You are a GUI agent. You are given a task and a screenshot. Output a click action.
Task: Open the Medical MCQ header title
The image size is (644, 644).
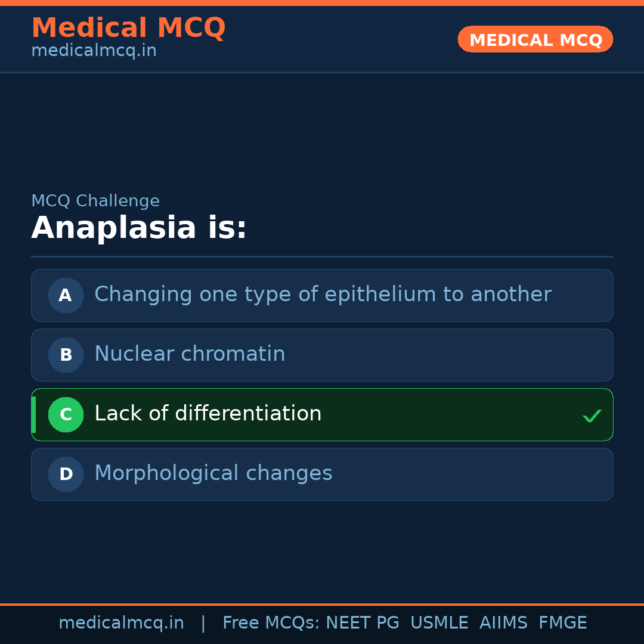128,28
